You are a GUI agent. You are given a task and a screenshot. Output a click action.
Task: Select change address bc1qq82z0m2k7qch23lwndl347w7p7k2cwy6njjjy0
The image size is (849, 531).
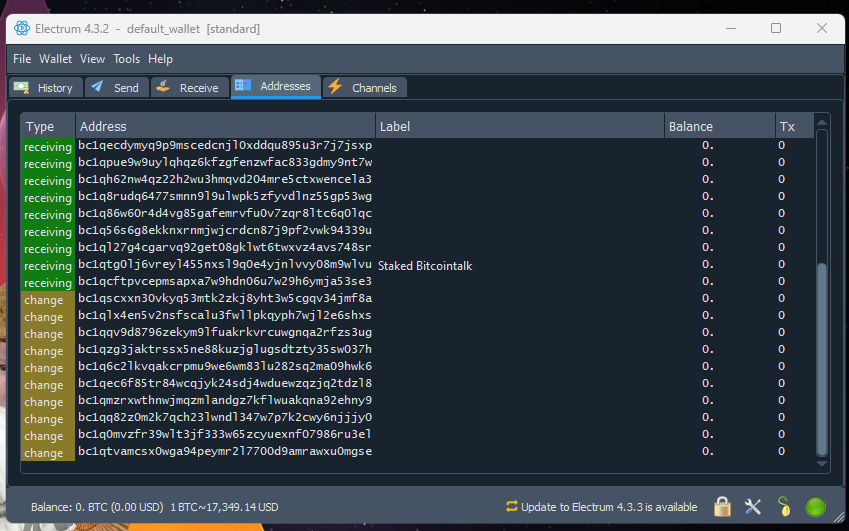225,417
